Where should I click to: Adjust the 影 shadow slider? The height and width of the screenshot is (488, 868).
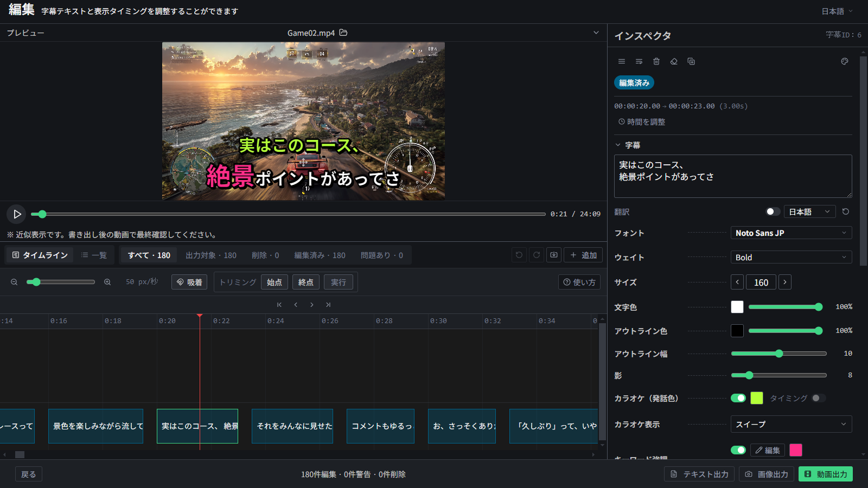(779, 375)
